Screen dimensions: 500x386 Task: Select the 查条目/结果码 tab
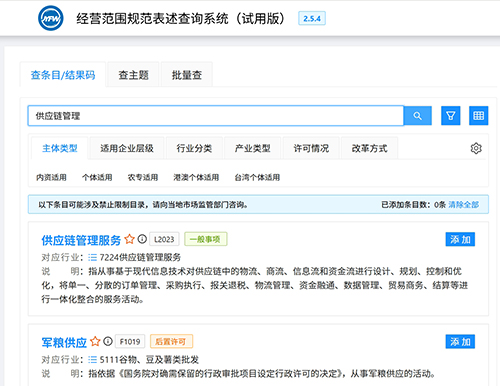[63, 75]
